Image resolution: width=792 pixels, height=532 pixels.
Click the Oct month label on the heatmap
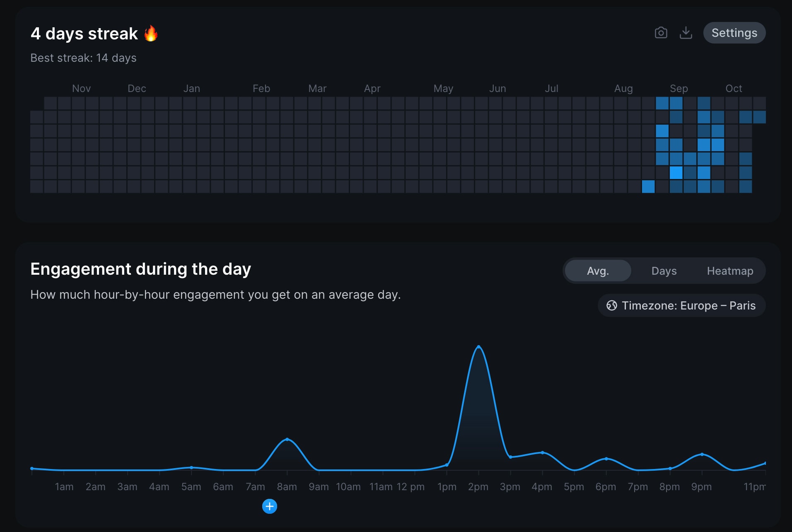pyautogui.click(x=734, y=88)
